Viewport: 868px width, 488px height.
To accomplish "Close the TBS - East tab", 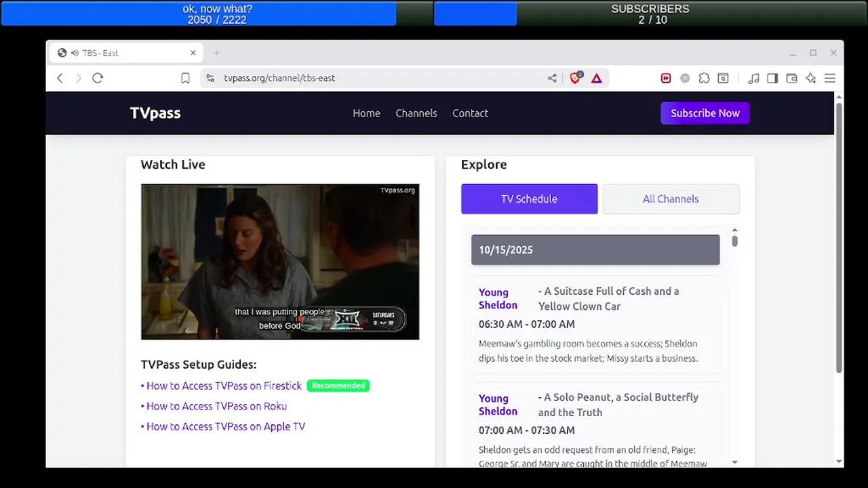I will pyautogui.click(x=193, y=53).
